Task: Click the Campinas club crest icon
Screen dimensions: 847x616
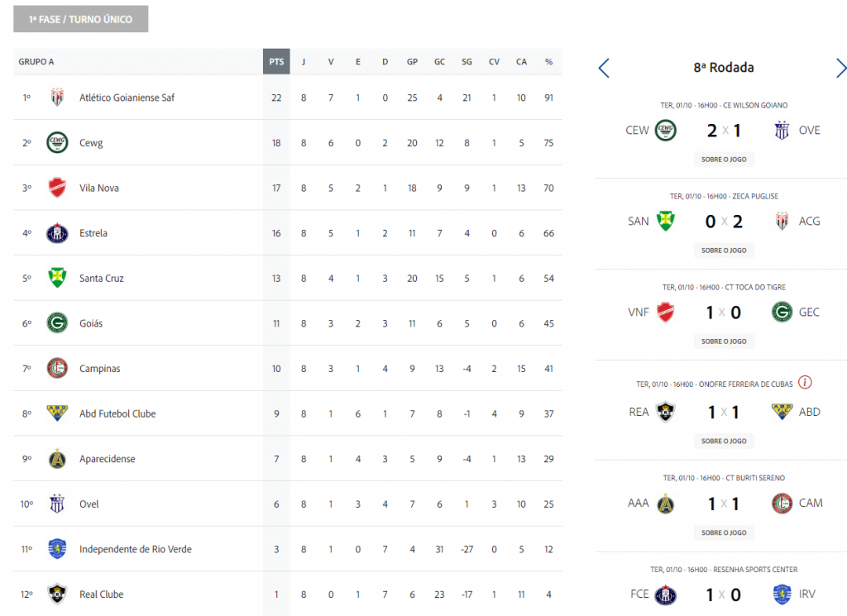Action: [x=57, y=368]
